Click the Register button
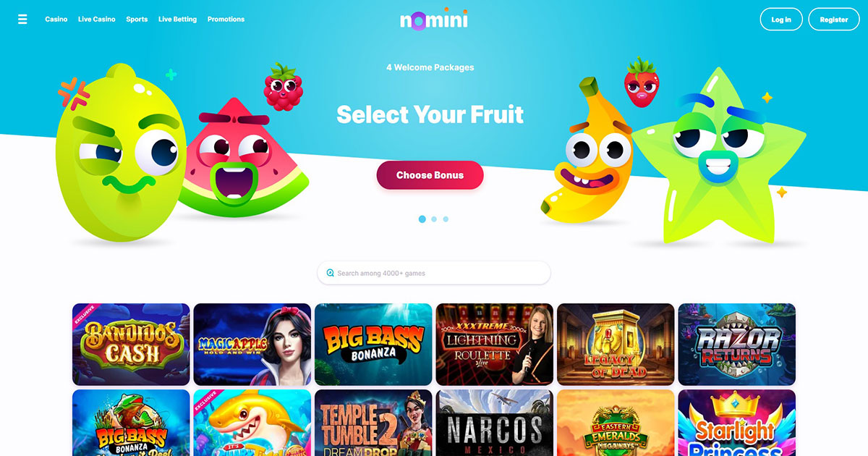The image size is (868, 456). [x=834, y=20]
